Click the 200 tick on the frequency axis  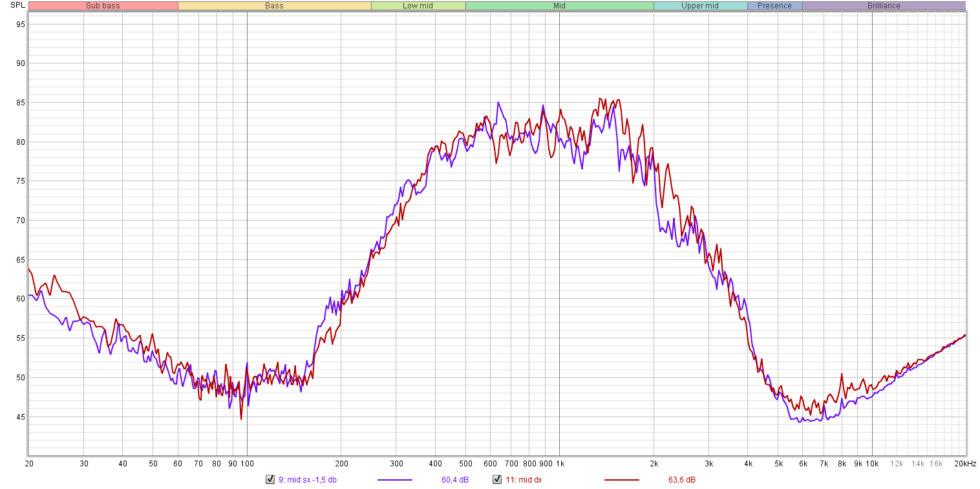341,464
